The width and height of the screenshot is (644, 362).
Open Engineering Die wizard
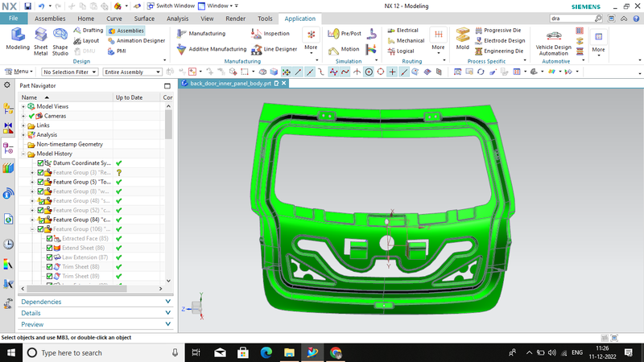point(499,51)
